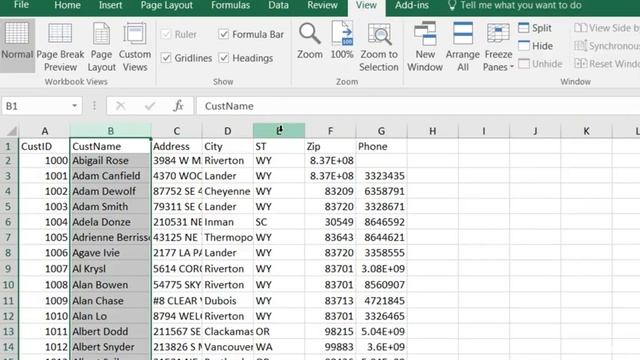
Task: Click the state cell SC
Action: click(x=279, y=222)
